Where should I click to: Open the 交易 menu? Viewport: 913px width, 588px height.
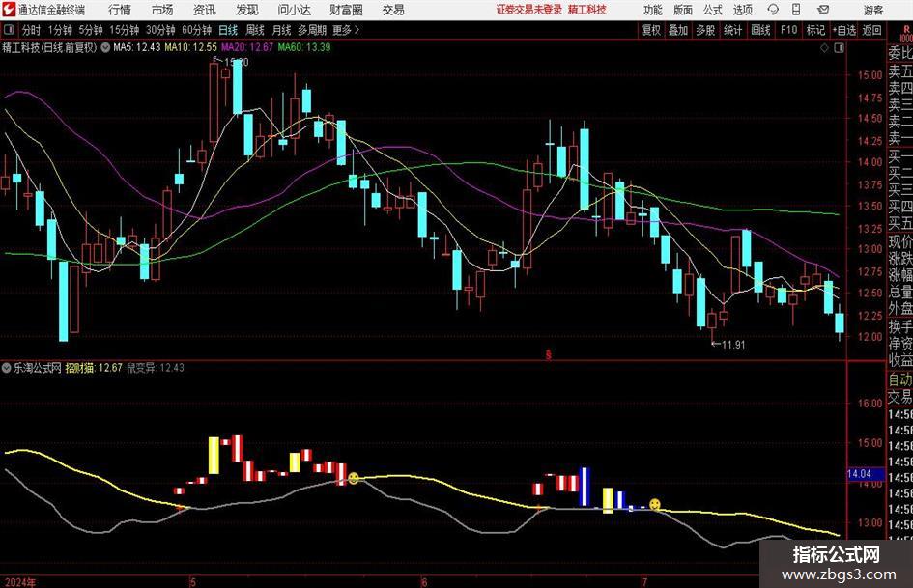click(393, 10)
